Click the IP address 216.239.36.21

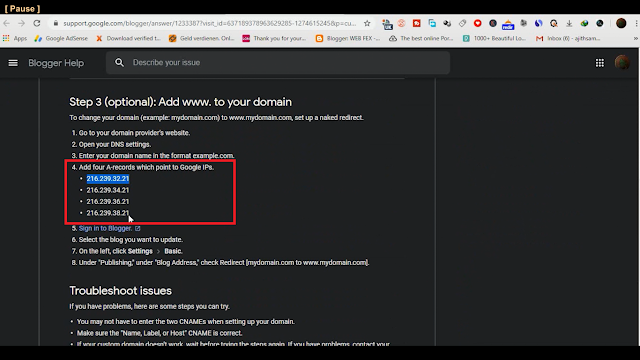(108, 202)
